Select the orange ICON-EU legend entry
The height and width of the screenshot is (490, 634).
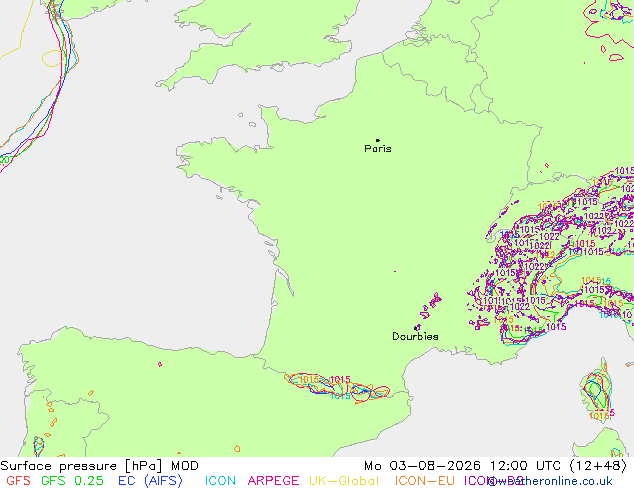(425, 481)
